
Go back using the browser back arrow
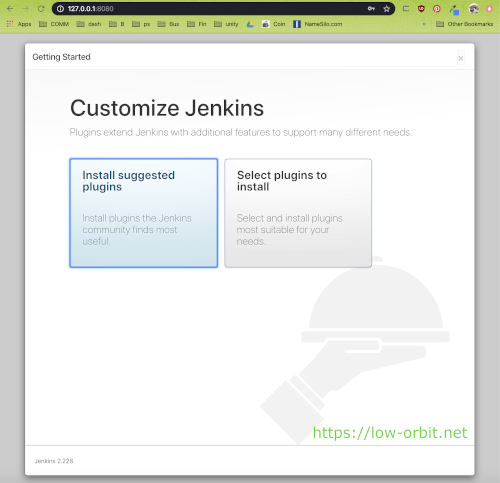pos(10,9)
